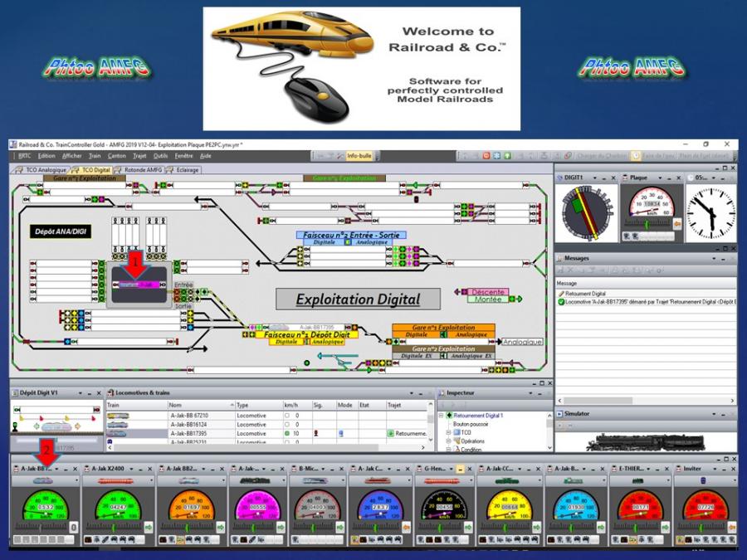The image size is (747, 560).
Task: Toggle the Info-bulle button in toolbar
Action: (359, 155)
